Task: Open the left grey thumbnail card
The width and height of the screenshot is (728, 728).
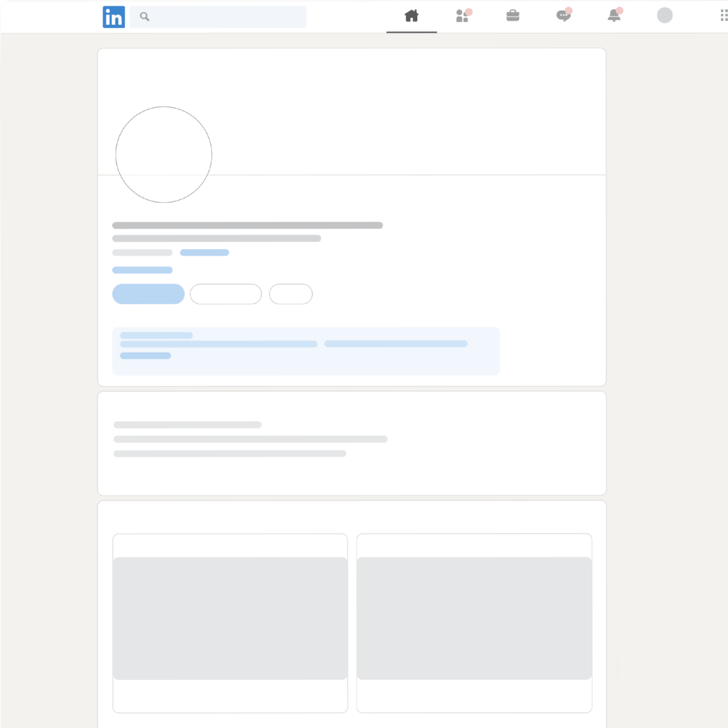Action: 230,618
